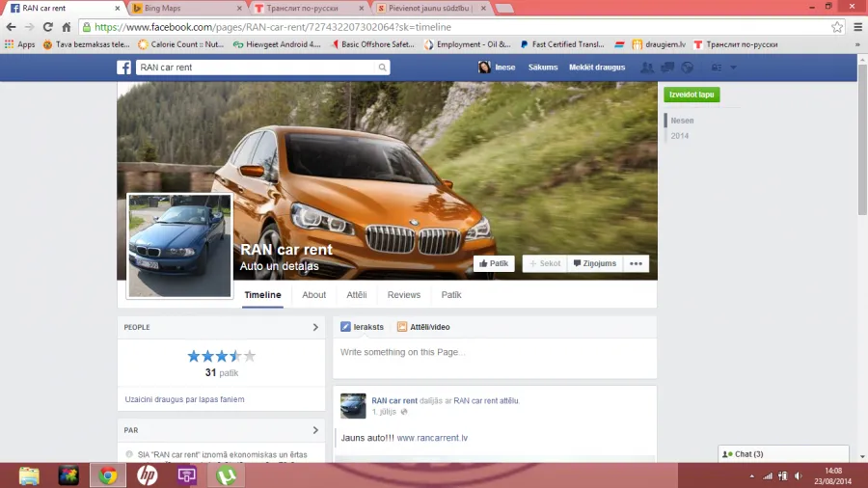The height and width of the screenshot is (488, 868).
Task: Open www.rancarrent.lv link
Action: point(432,438)
